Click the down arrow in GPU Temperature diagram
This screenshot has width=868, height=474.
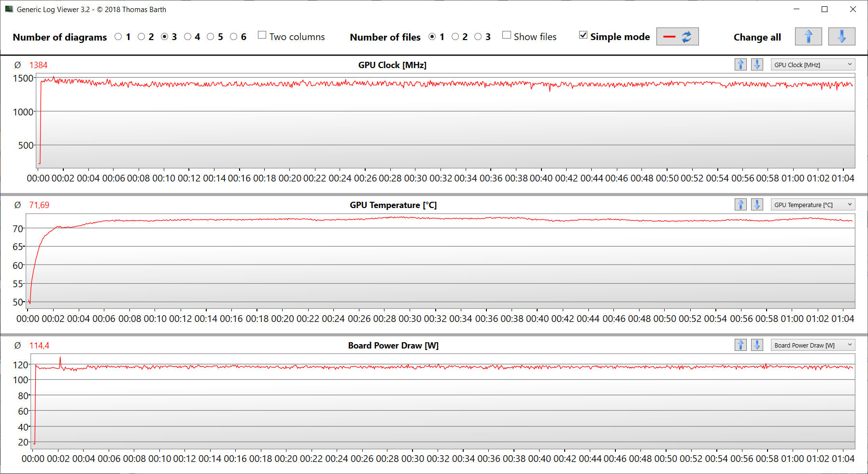[x=757, y=205]
